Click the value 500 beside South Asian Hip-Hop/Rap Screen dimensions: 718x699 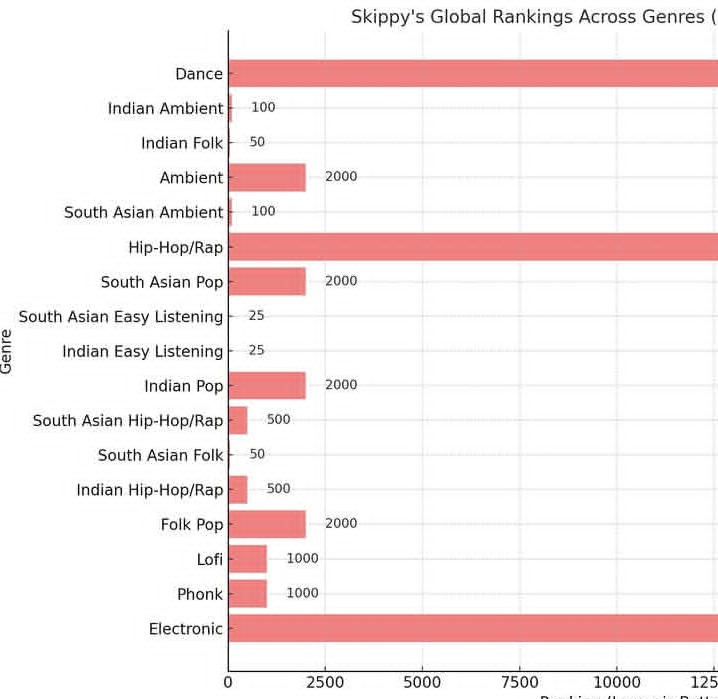click(x=278, y=420)
